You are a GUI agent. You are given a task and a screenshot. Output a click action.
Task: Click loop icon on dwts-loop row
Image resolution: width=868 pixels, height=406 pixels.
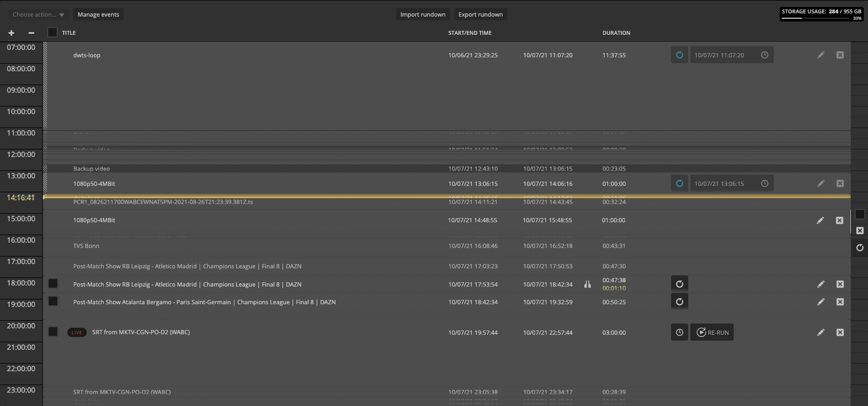pos(679,55)
